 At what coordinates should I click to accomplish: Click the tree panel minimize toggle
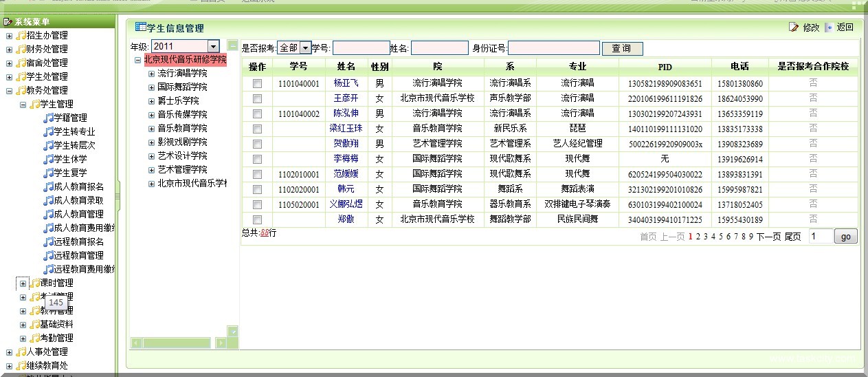pyautogui.click(x=233, y=46)
